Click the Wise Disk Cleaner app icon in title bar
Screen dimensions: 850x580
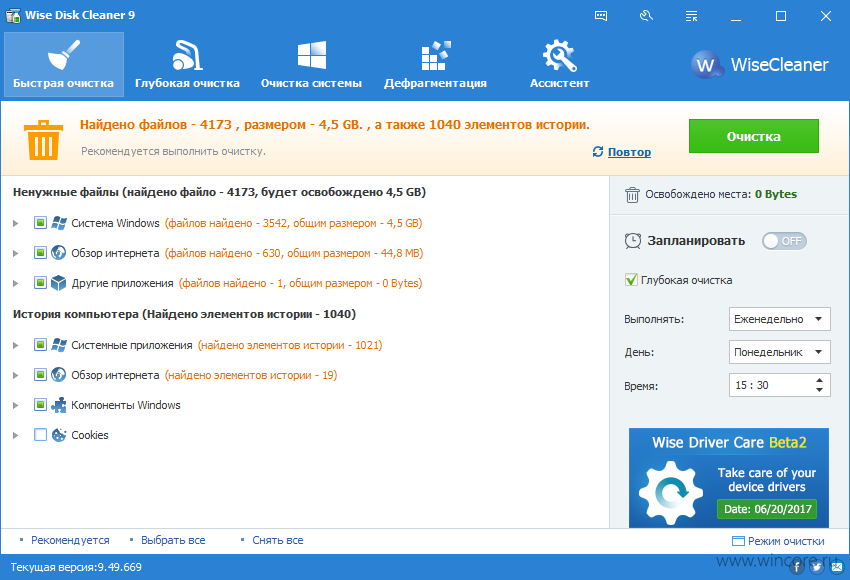pos(13,15)
